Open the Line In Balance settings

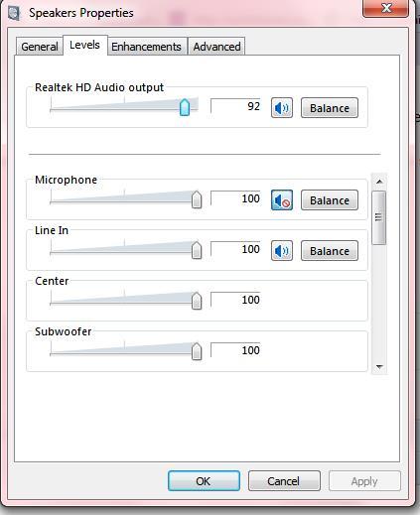(330, 251)
